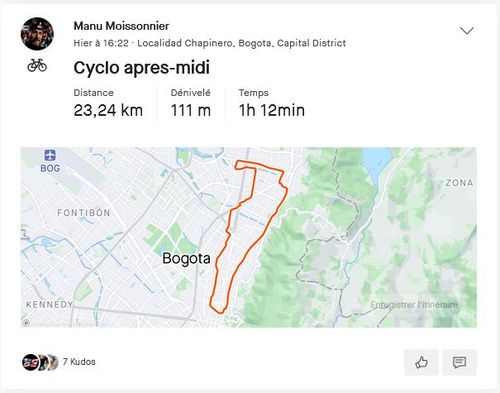Screen dimensions: 500x393
Task: View the list of 7 Kudos
Action: pos(79,362)
